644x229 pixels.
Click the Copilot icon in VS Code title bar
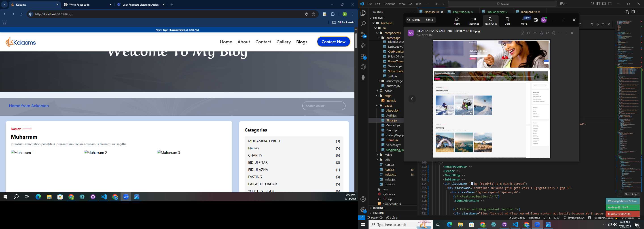tap(562, 4)
